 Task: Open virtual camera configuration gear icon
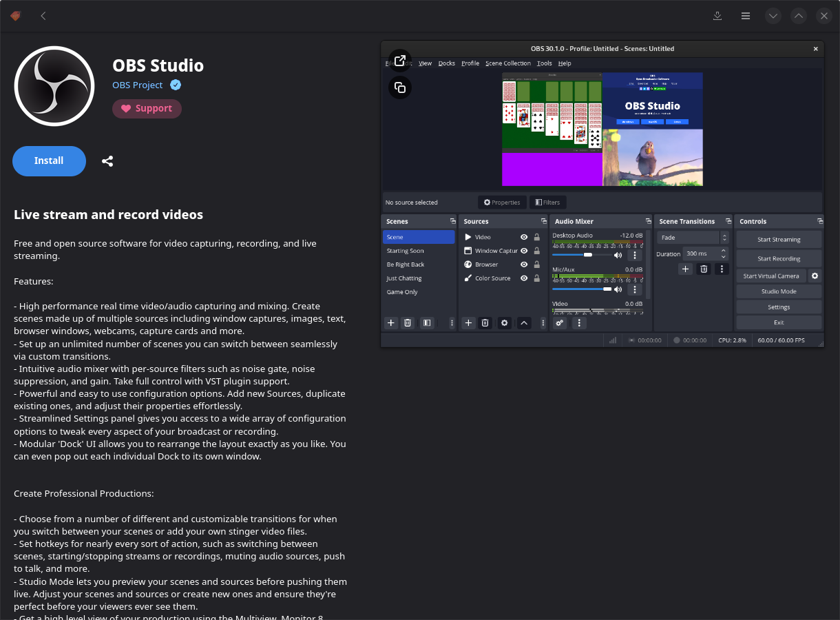815,276
